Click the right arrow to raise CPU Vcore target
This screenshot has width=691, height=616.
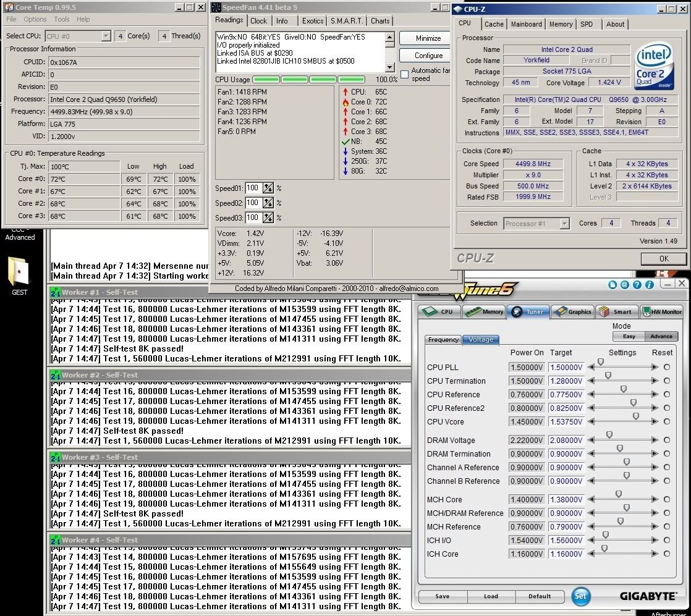point(655,421)
